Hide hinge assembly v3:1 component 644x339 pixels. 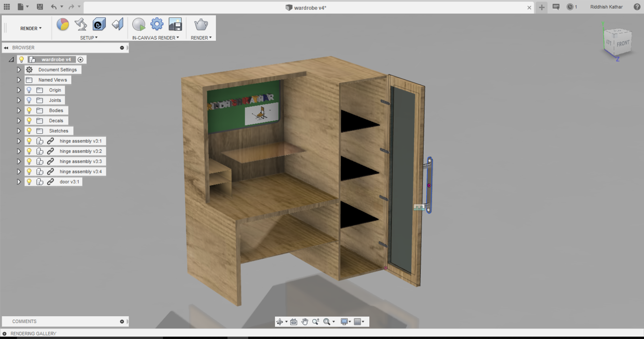tap(29, 141)
